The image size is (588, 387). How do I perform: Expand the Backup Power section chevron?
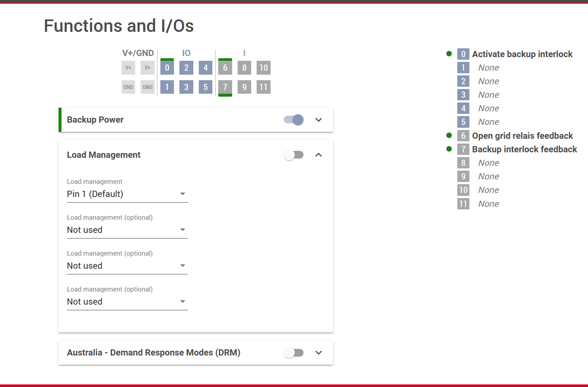click(319, 120)
